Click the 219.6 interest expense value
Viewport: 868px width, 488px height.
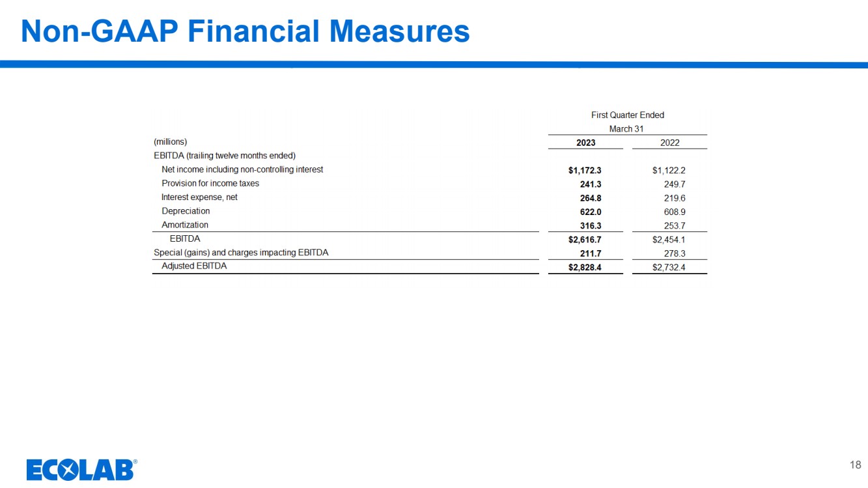tap(675, 198)
